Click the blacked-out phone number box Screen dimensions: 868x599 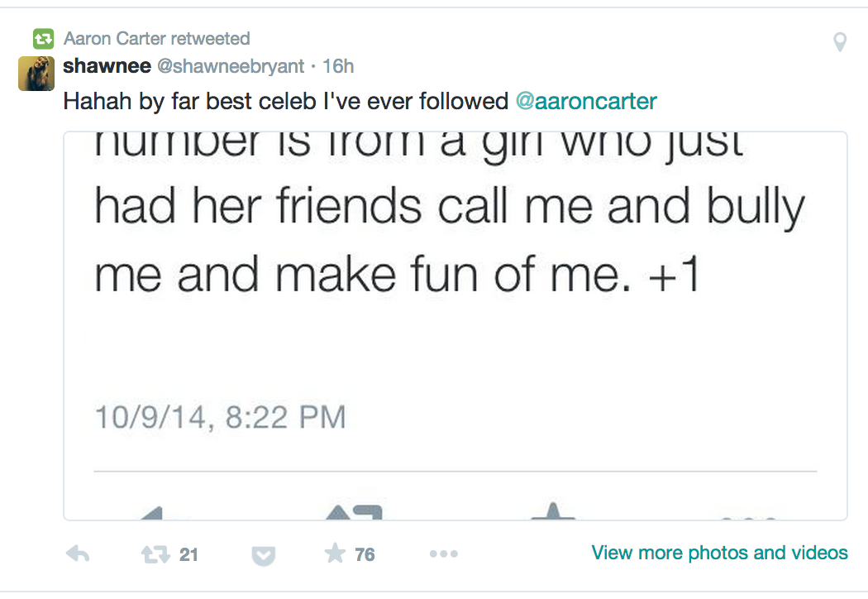coord(274,343)
